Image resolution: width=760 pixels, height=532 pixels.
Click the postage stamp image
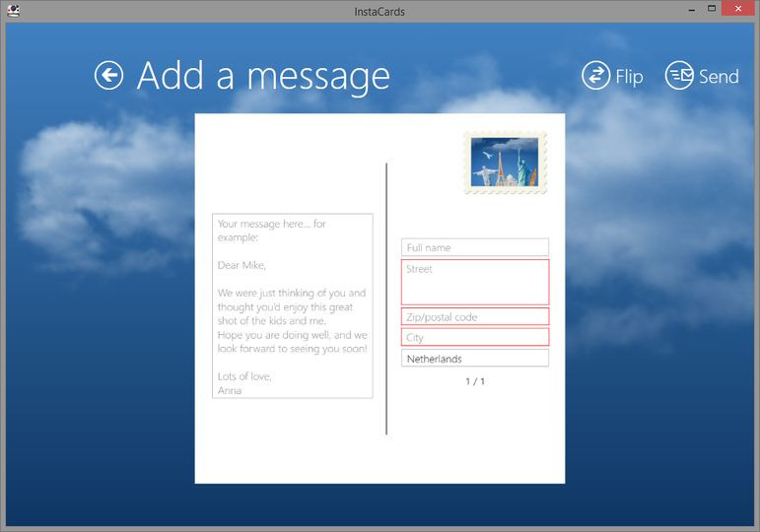[505, 163]
